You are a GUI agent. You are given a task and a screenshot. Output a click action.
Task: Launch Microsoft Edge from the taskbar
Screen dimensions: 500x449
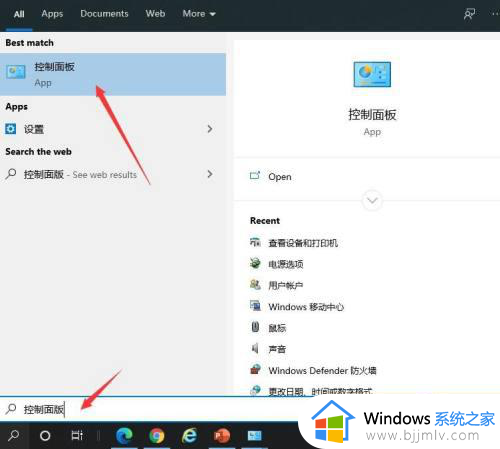pyautogui.click(x=124, y=435)
